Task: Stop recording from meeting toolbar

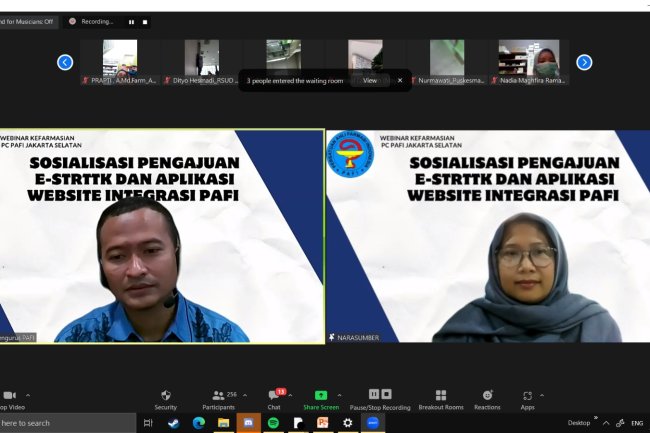Action: (386, 394)
